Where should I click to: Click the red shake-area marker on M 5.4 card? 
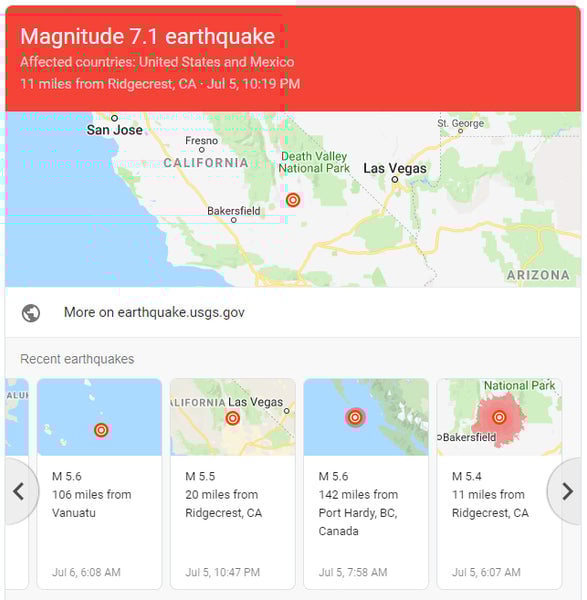(499, 417)
